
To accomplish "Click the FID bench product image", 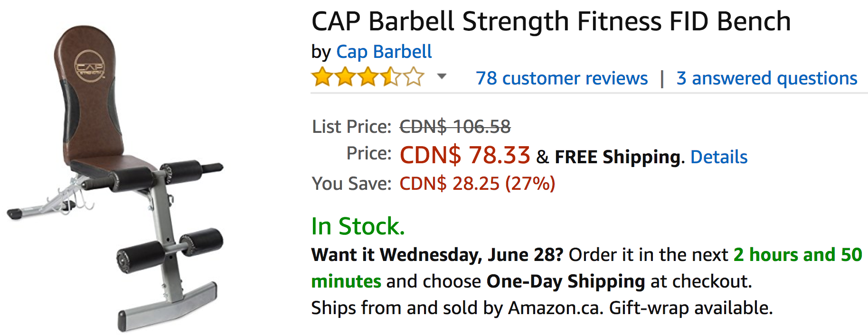I will pyautogui.click(x=115, y=178).
